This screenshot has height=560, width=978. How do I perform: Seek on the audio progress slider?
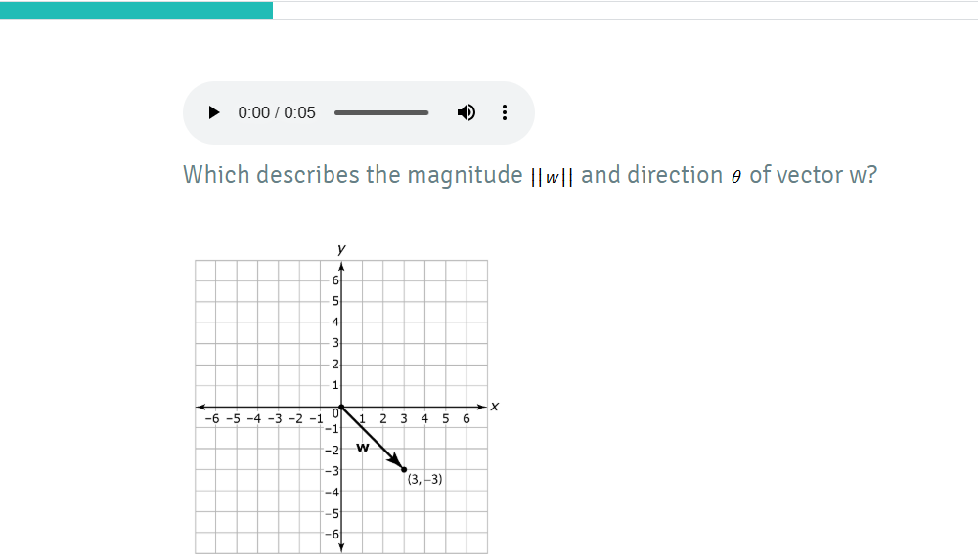coord(381,112)
